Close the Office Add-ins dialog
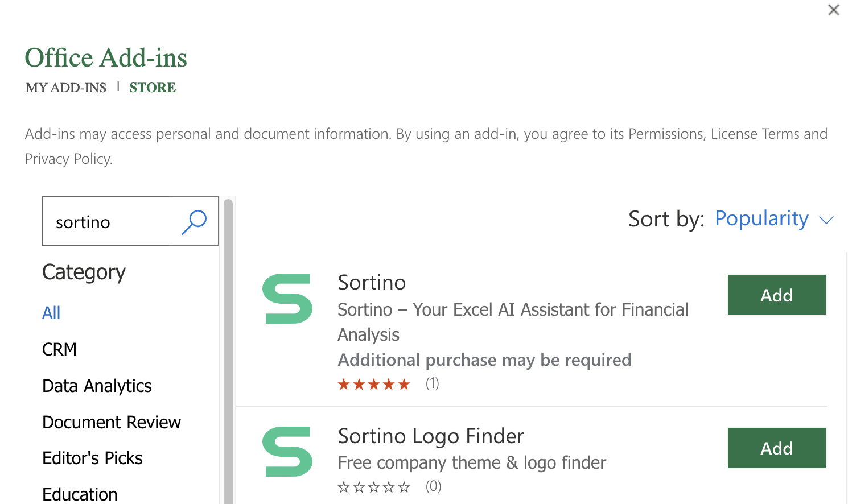This screenshot has width=848, height=504. 834,10
